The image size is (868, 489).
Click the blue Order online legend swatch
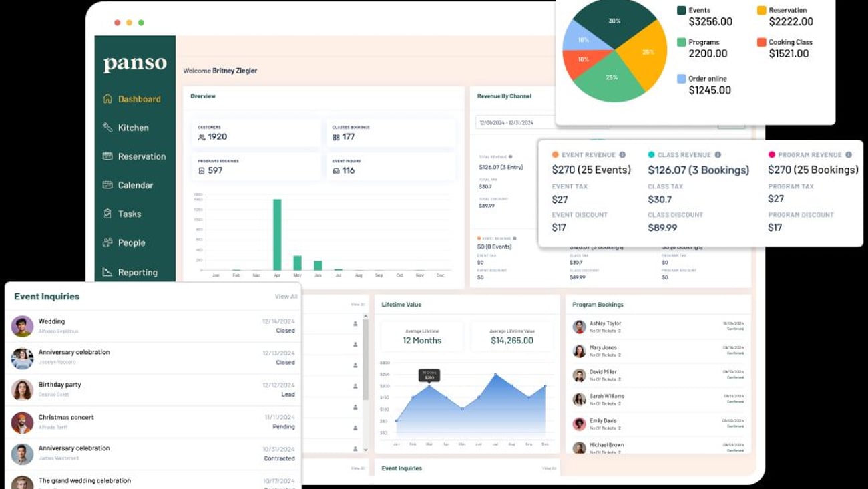682,79
